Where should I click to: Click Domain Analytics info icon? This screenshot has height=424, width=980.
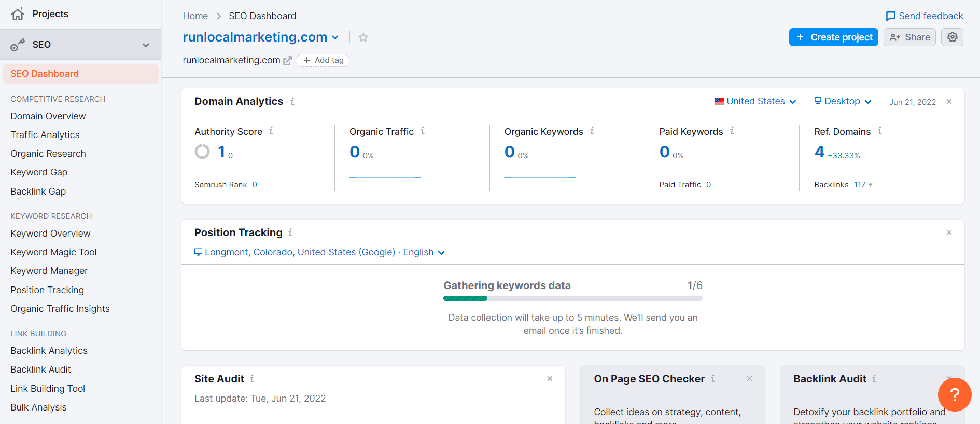[292, 101]
